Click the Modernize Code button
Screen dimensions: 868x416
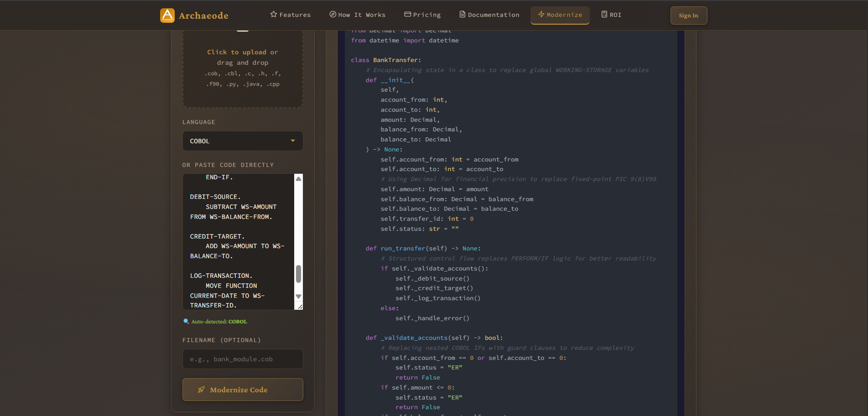coord(243,390)
